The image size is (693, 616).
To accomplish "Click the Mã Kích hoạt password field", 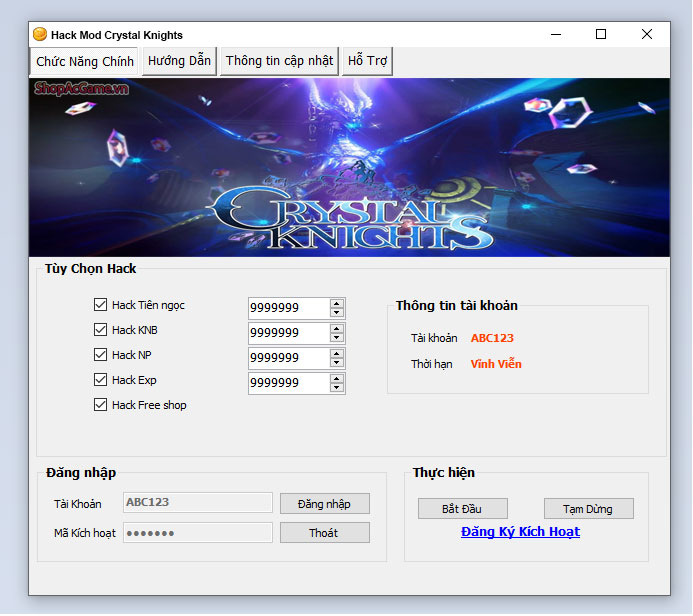I will click(x=198, y=533).
